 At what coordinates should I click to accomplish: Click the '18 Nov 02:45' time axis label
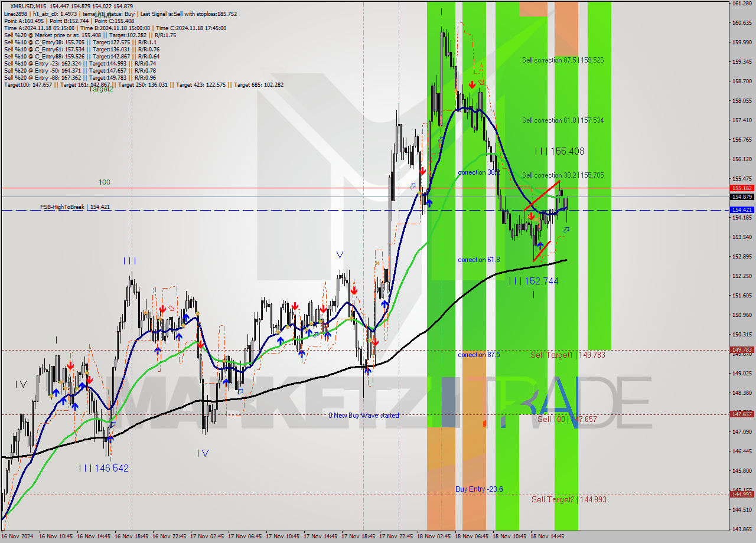tap(435, 537)
